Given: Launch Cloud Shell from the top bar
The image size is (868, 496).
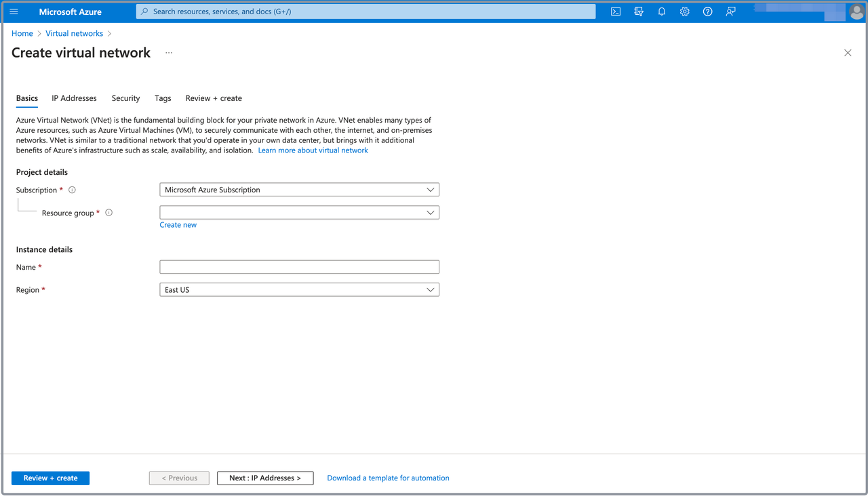Looking at the screenshot, I should coord(616,12).
